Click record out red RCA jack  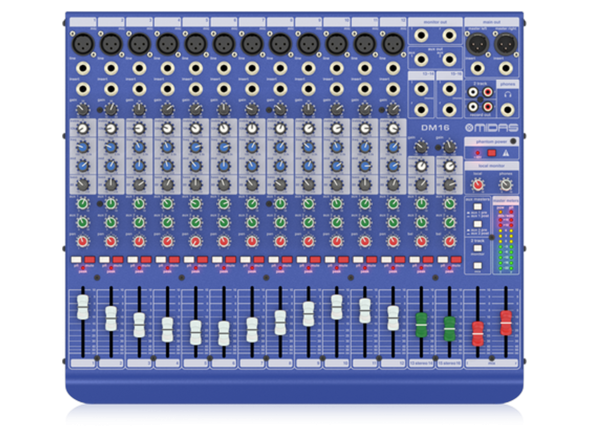point(488,107)
